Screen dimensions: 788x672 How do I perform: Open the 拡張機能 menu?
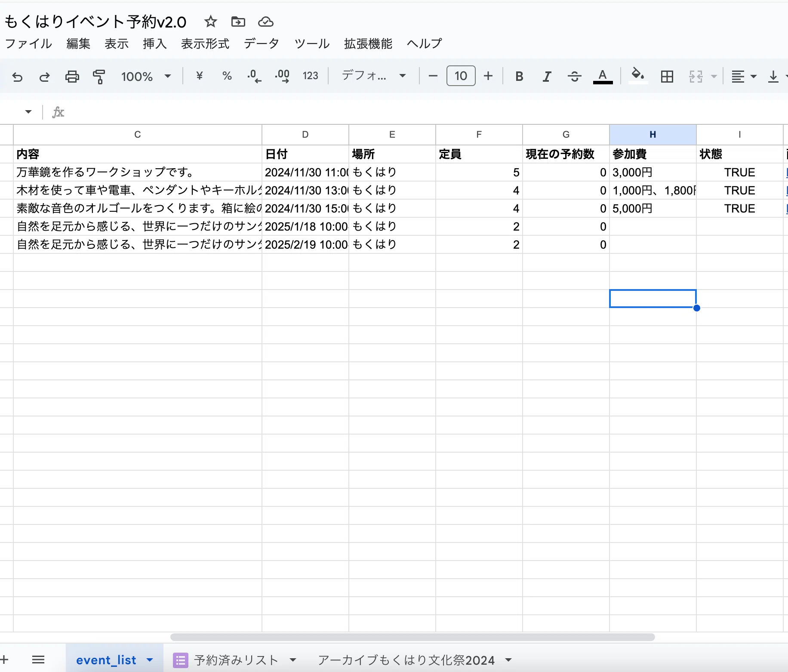coord(368,43)
